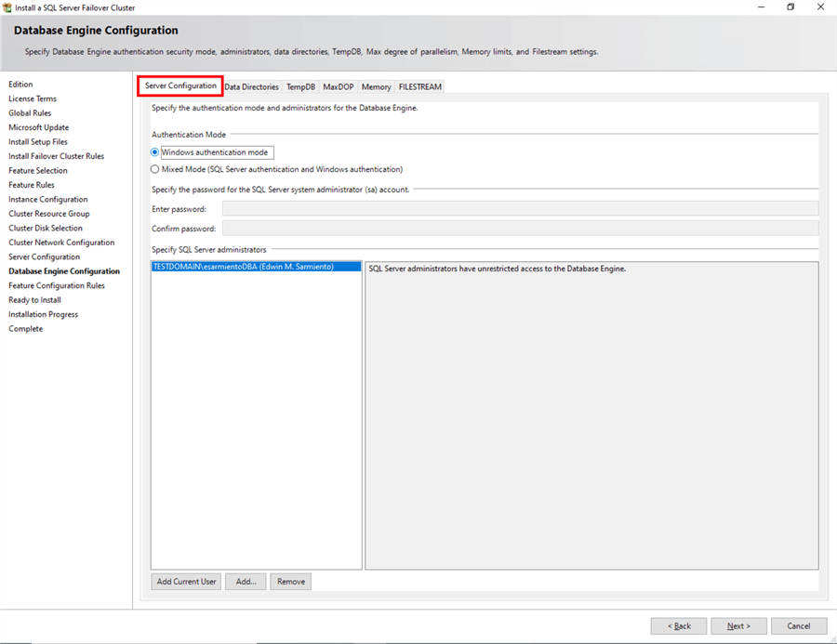This screenshot has height=644, width=837.
Task: Click the Cluster Network Configuration step
Action: (x=61, y=243)
